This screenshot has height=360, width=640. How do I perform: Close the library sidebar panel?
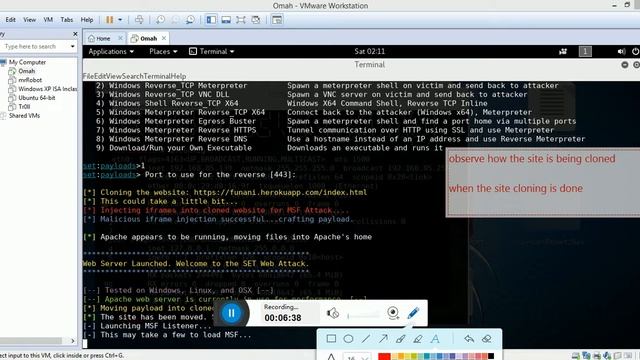click(x=75, y=34)
